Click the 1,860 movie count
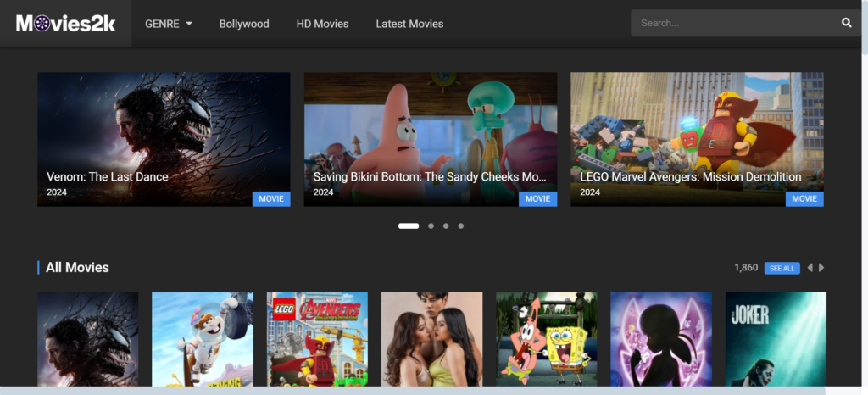The image size is (868, 395). pos(746,268)
